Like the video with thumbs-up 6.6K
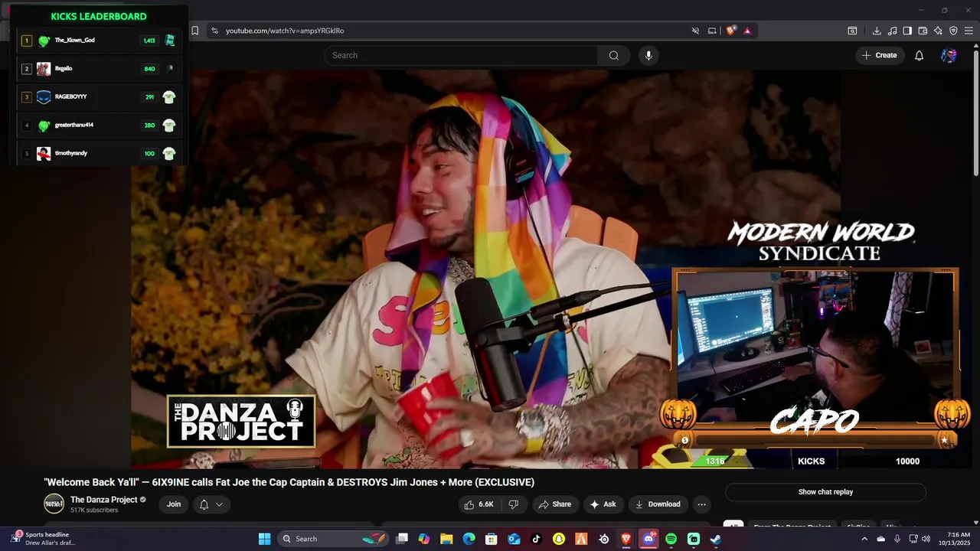 [x=479, y=504]
